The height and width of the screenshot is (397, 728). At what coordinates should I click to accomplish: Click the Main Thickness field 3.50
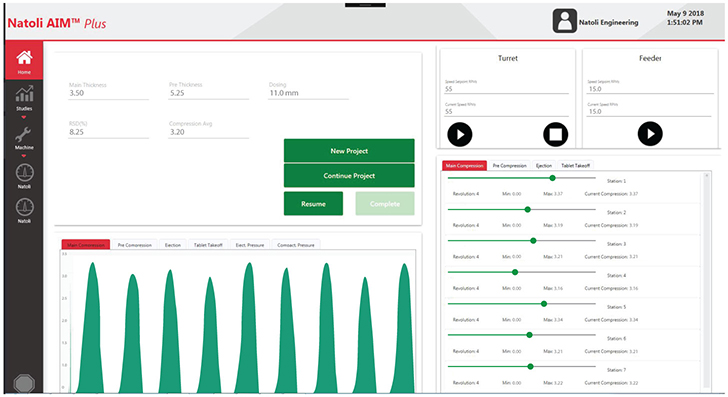108,93
